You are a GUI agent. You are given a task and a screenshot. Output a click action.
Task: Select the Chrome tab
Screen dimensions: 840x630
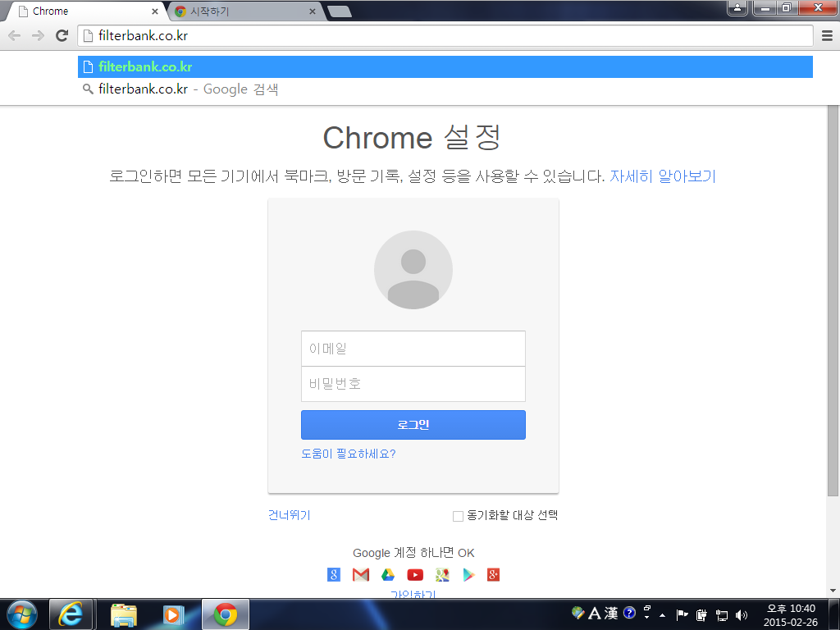[x=85, y=11]
